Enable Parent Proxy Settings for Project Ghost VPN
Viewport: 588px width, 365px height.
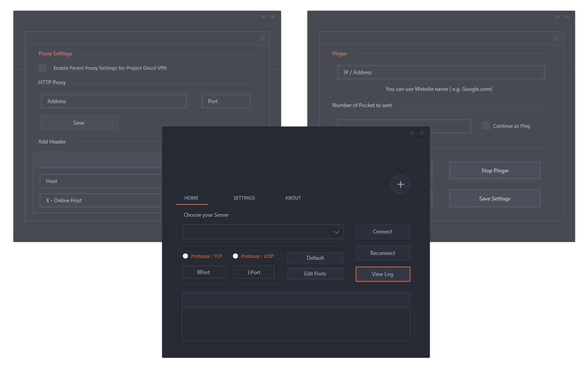coord(42,68)
